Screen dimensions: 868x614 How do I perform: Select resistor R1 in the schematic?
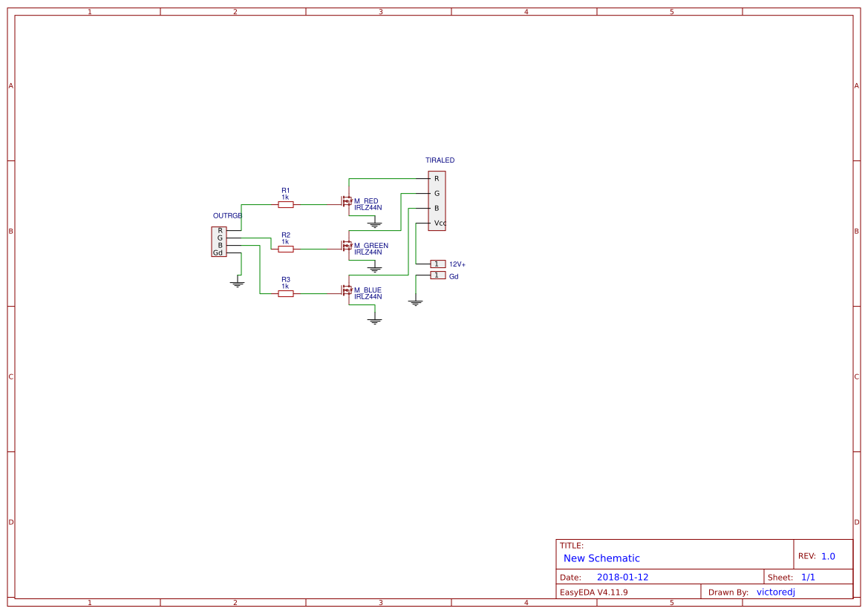pos(286,203)
